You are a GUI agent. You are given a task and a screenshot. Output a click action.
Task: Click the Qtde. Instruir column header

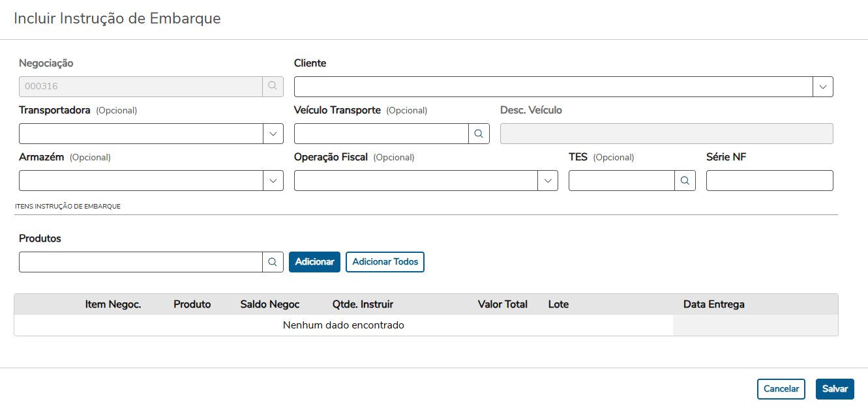363,304
